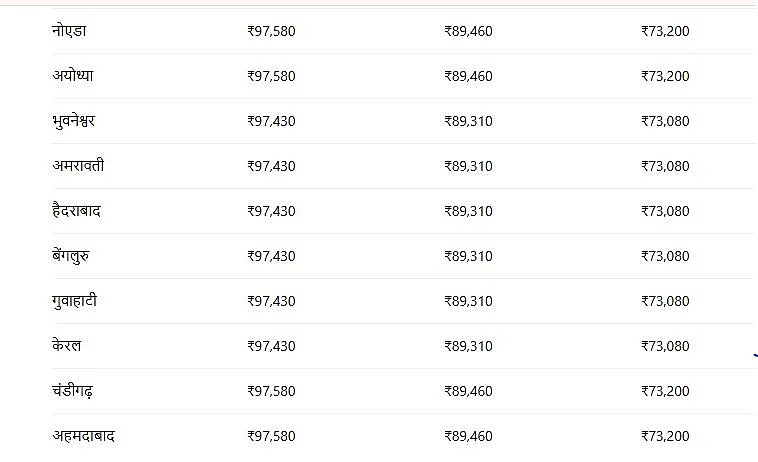Click ₹97,580 price in नोएडा row
Image resolution: width=758 pixels, height=462 pixels.
click(x=271, y=31)
